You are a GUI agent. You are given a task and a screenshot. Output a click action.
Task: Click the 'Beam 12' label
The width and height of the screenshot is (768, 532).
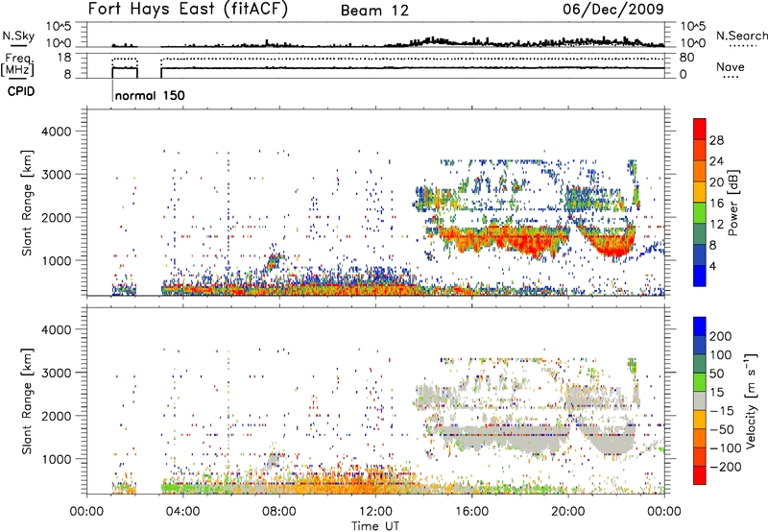pyautogui.click(x=374, y=11)
